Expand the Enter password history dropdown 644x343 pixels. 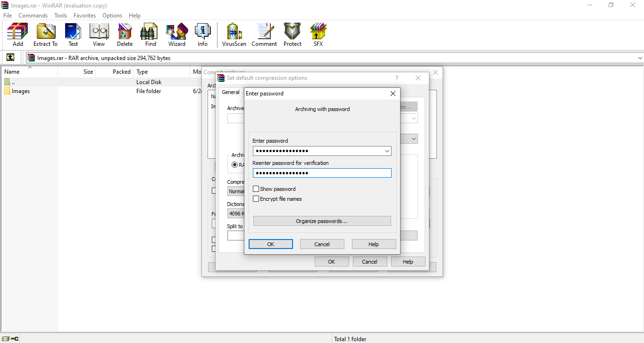pos(387,151)
